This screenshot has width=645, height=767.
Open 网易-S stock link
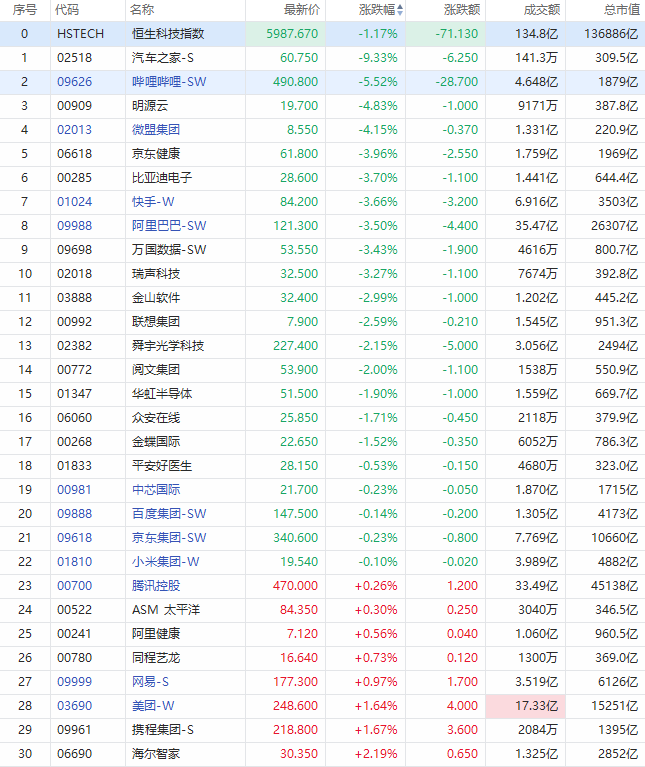click(x=150, y=681)
